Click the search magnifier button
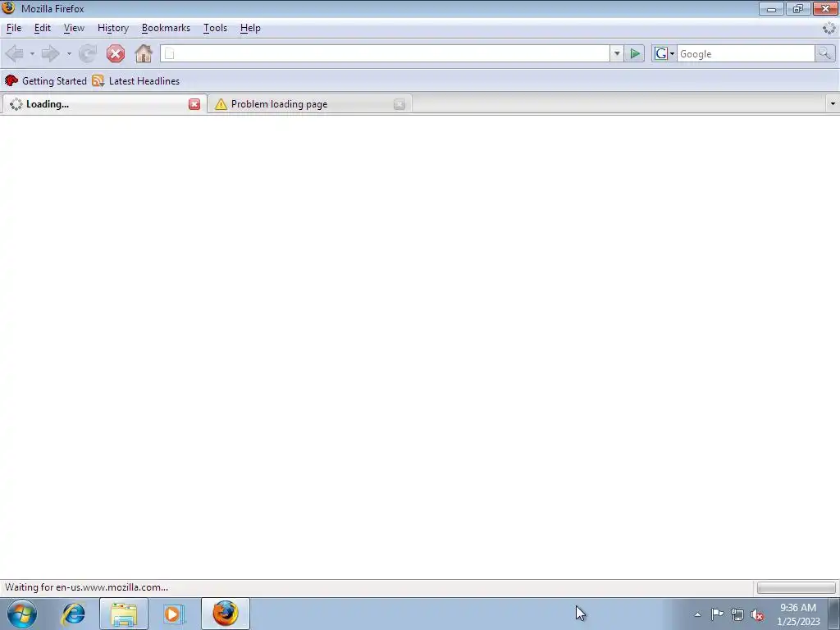Screen dimensions: 840x630 coord(824,53)
